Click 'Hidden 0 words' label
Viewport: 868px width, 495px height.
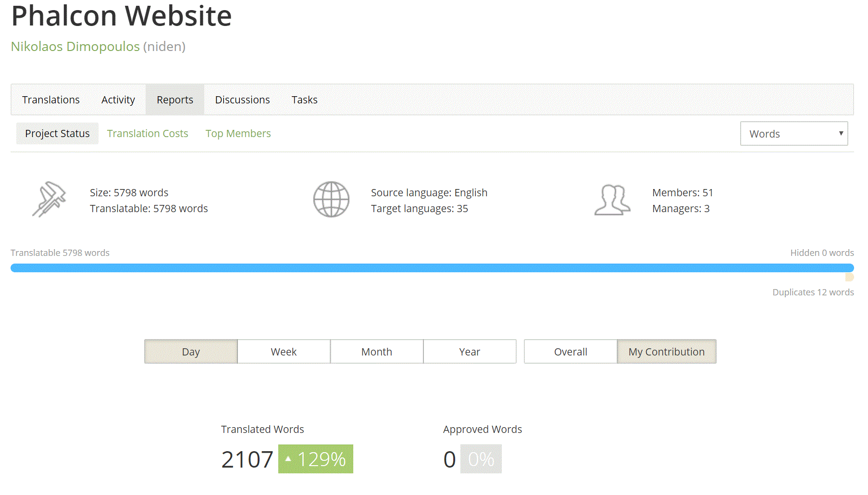822,253
